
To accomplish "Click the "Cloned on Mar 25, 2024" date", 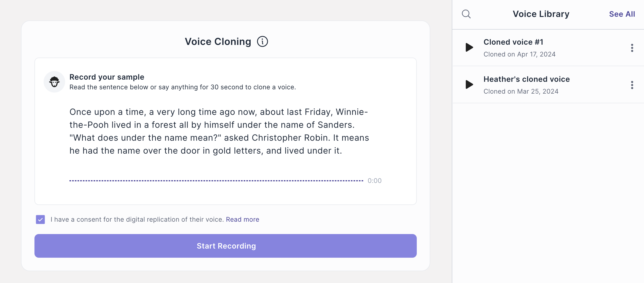I will [521, 91].
